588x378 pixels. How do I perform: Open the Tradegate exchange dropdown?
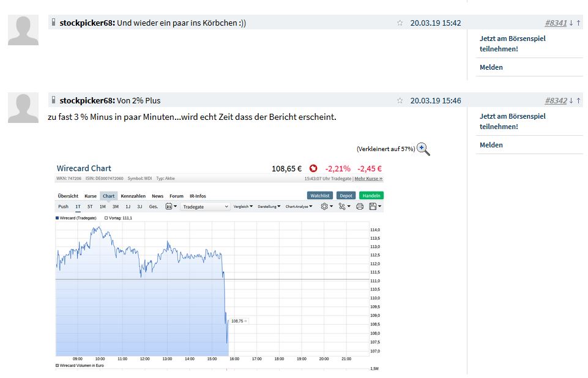(x=205, y=207)
